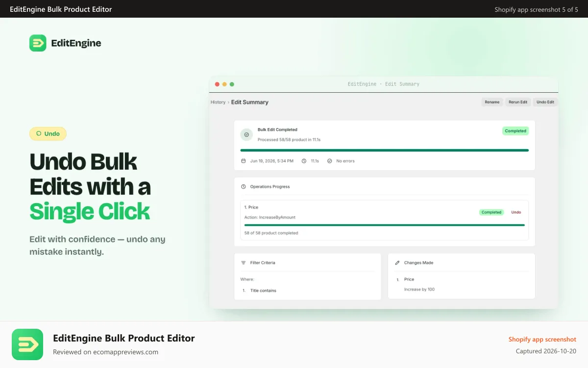Click the Price operation progress bar
Viewport: 588px width, 368px height.
385,225
